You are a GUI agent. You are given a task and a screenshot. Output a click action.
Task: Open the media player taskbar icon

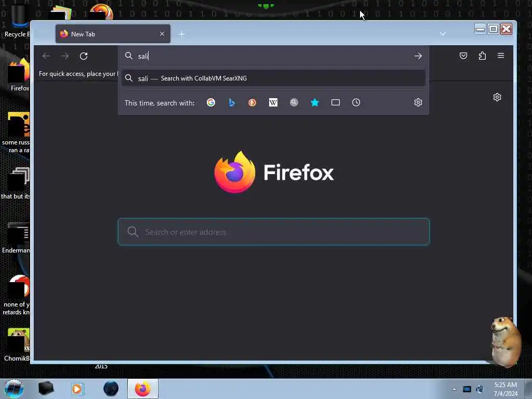tap(77, 389)
